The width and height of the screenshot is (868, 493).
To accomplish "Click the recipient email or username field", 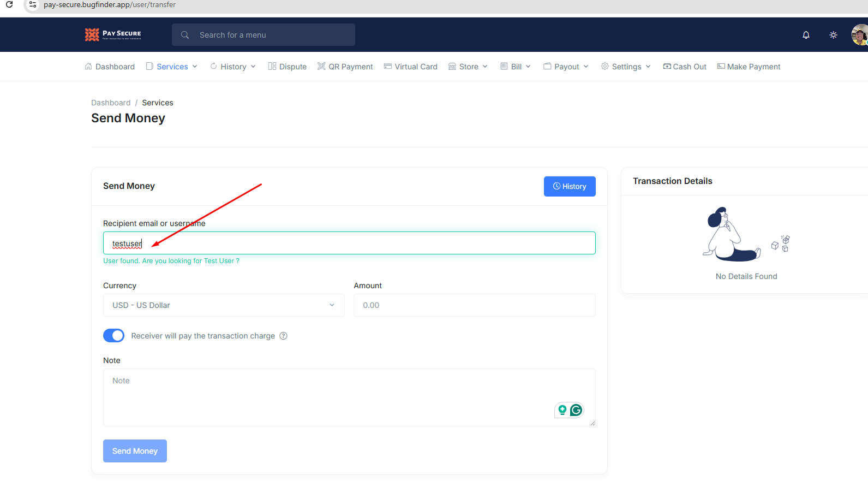I will [349, 243].
